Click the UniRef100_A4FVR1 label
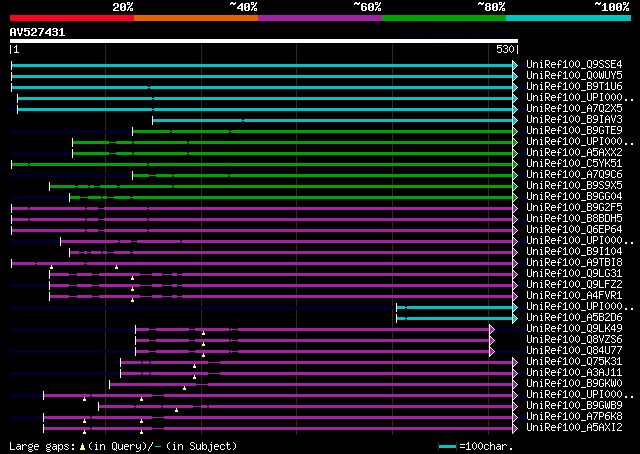 tap(574, 296)
